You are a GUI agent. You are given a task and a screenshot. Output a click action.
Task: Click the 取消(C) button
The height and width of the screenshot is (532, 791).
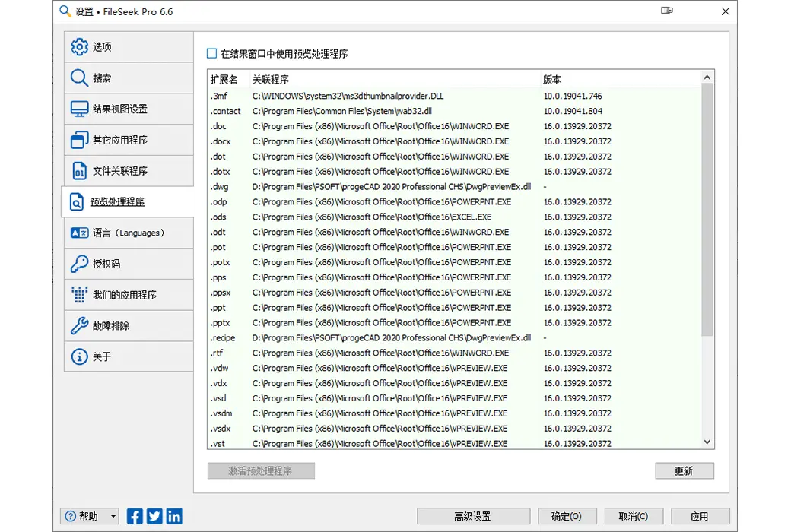pos(634,516)
